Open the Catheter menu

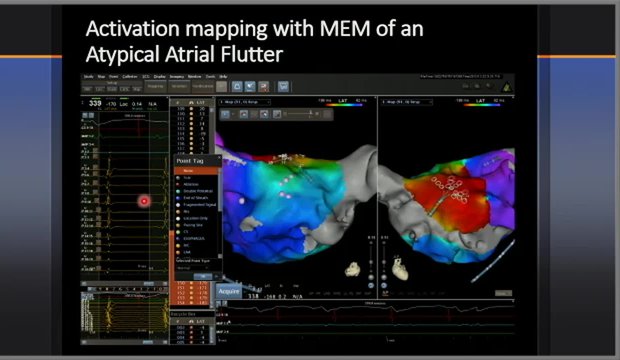(x=130, y=76)
